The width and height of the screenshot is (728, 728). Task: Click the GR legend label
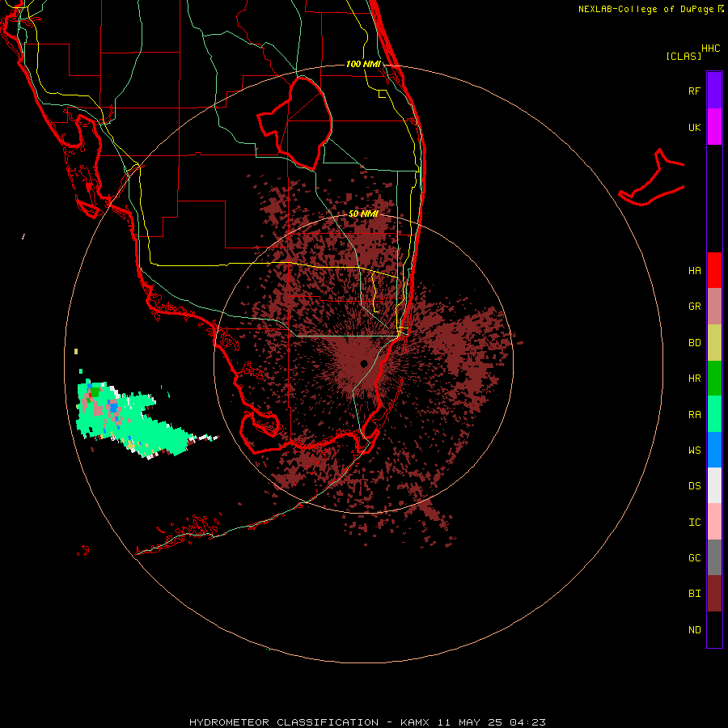click(x=694, y=307)
